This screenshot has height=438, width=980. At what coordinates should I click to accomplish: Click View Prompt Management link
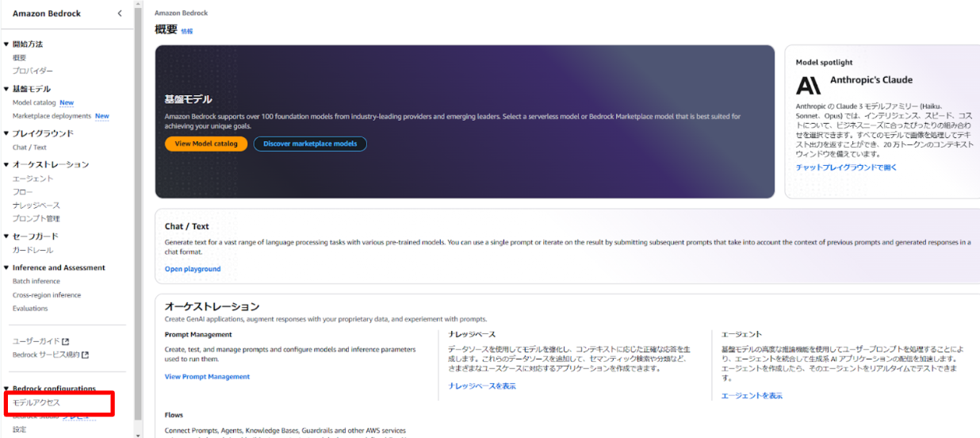point(207,377)
